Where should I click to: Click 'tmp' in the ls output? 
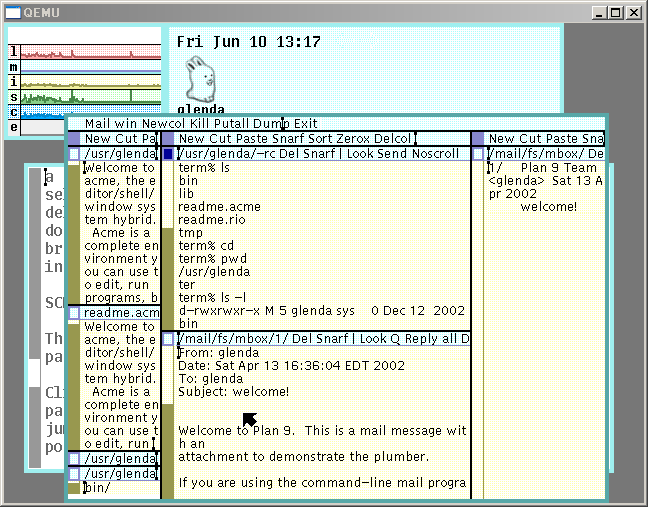click(191, 233)
